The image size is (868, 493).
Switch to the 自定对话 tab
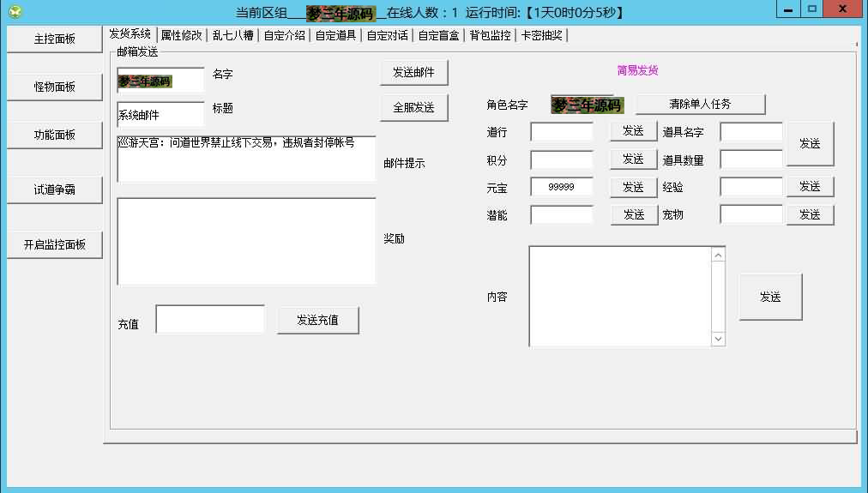point(388,35)
